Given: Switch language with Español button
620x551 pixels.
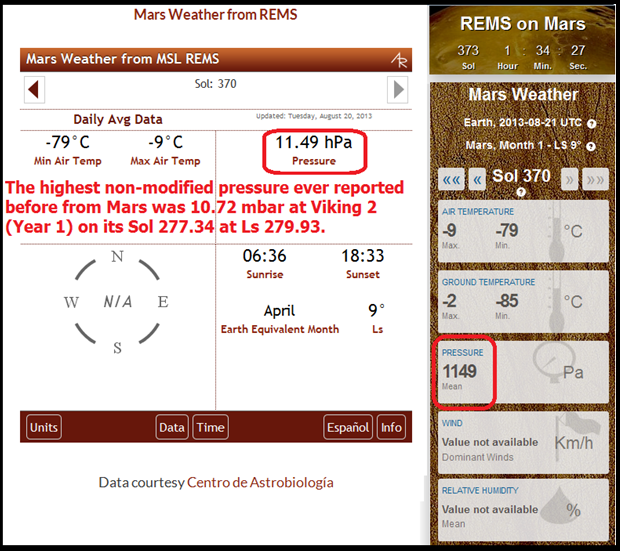Looking at the screenshot, I should click(348, 427).
